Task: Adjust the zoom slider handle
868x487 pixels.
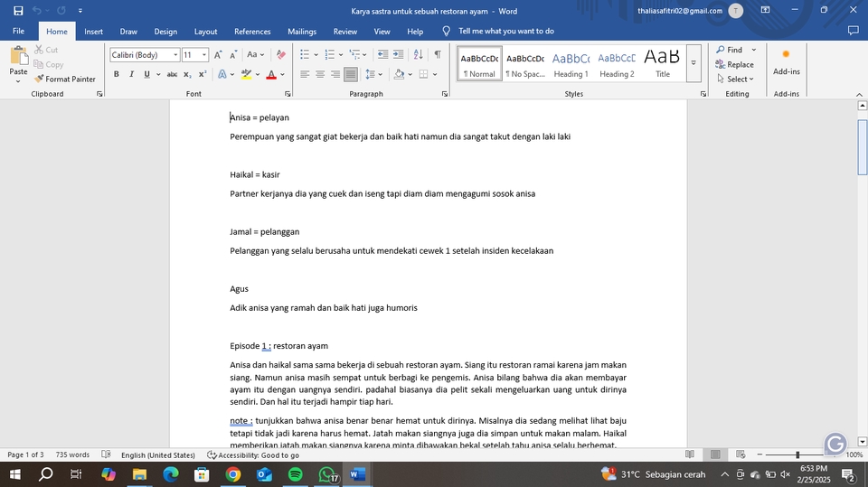Action: 797,454
